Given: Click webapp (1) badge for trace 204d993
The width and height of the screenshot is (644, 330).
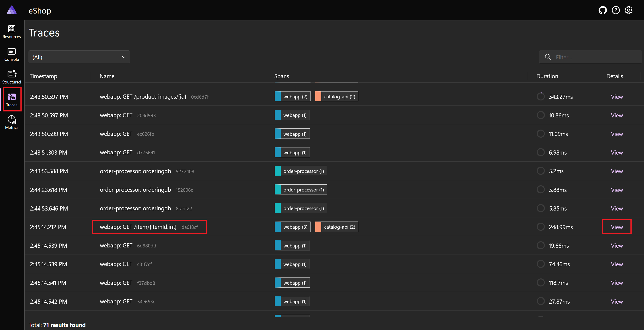Looking at the screenshot, I should point(292,115).
